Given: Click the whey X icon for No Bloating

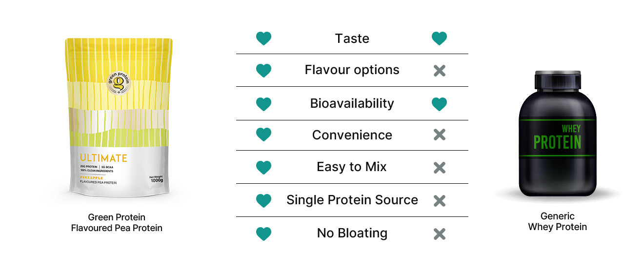Looking at the screenshot, I should click(439, 234).
